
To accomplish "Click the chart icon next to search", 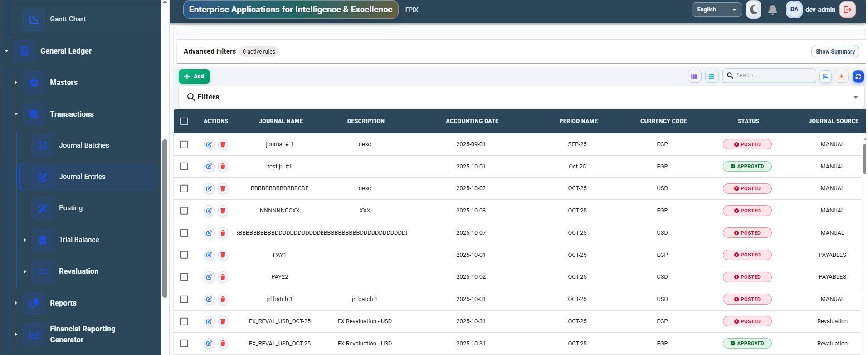I will pyautogui.click(x=825, y=76).
